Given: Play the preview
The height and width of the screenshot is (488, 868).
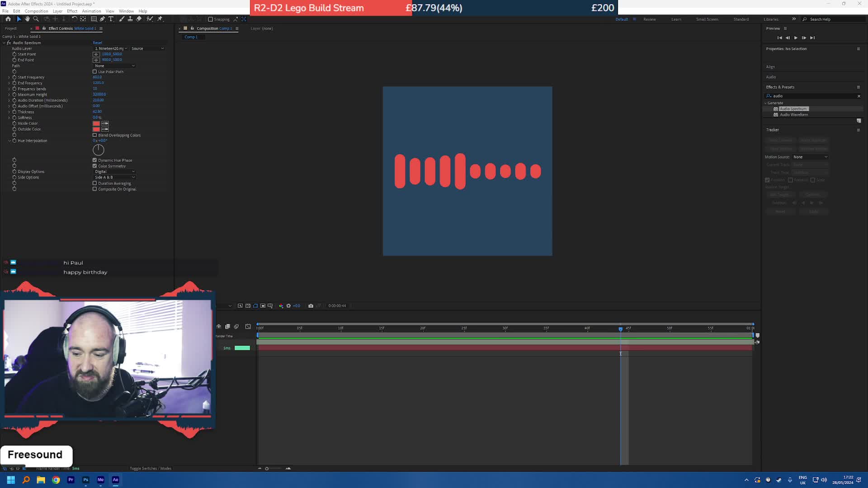Looking at the screenshot, I should pyautogui.click(x=796, y=38).
